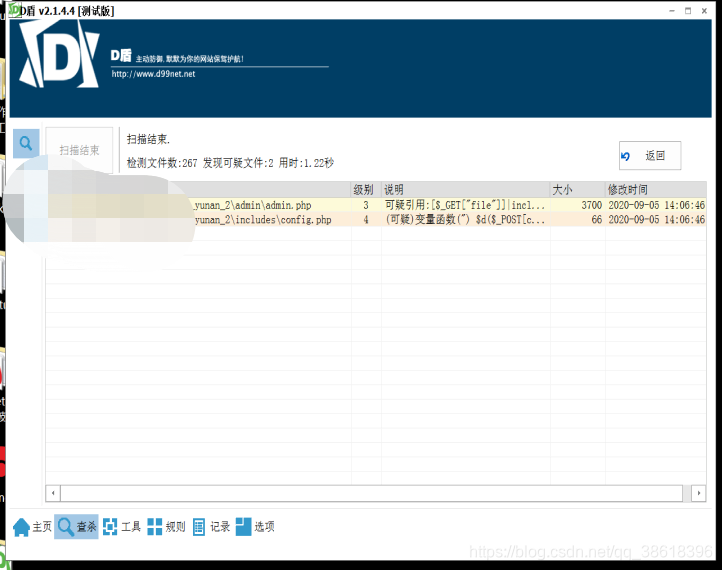The image size is (722, 570).
Task: Select the admin\admin.php result row
Action: [376, 205]
